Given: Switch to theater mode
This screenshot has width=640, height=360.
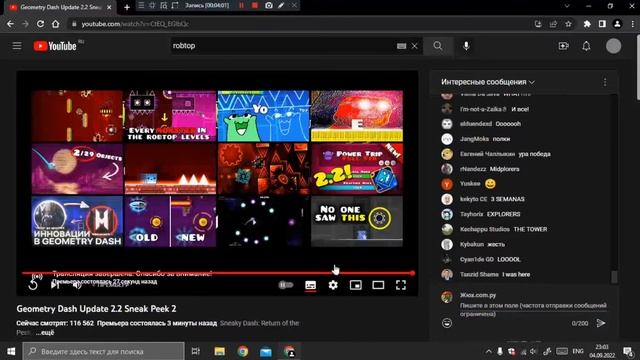Looking at the screenshot, I should [378, 285].
